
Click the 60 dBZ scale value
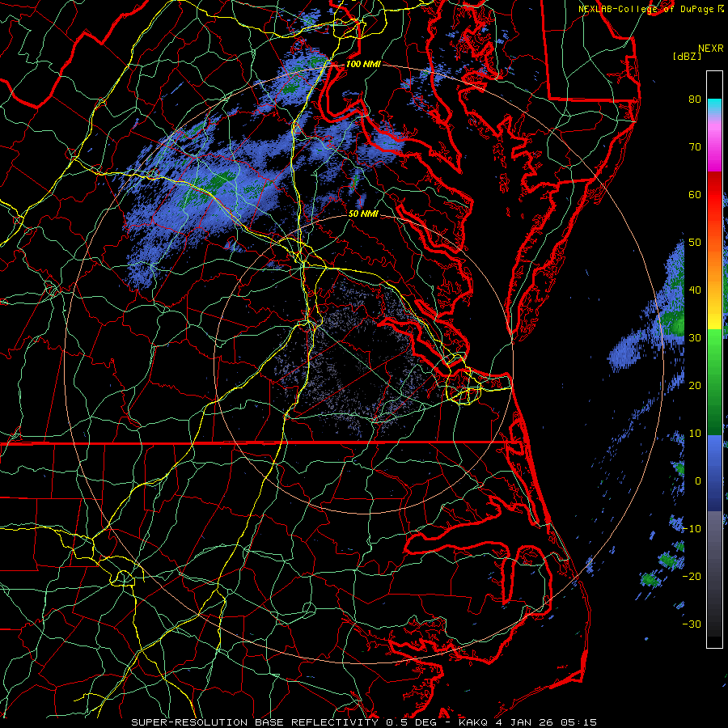click(695, 194)
